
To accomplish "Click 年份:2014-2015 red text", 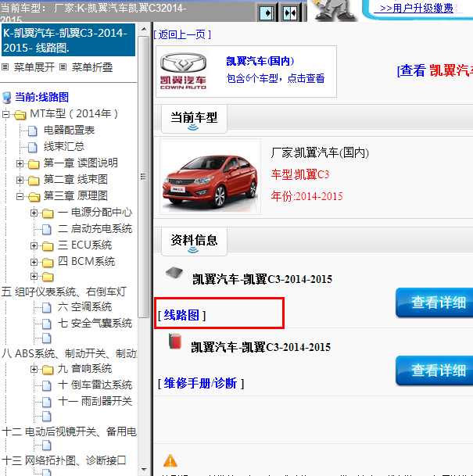I will pos(307,196).
